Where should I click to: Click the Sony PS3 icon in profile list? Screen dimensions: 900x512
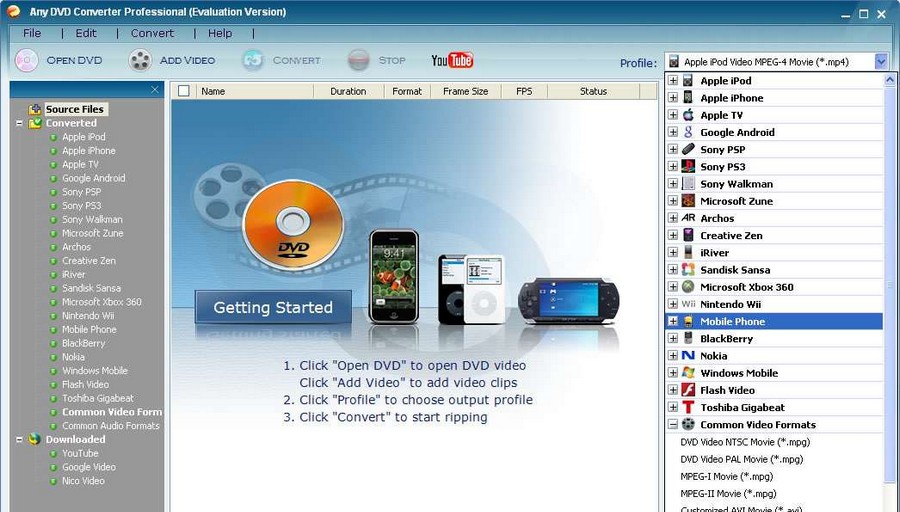click(688, 166)
